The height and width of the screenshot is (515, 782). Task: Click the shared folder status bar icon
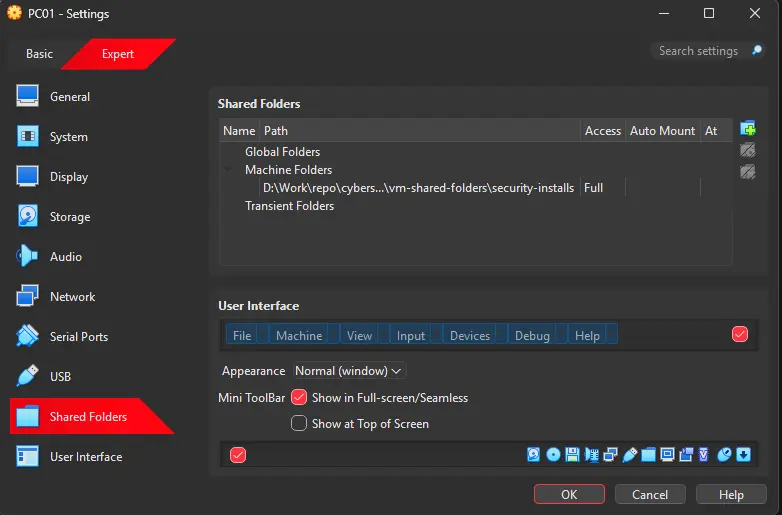(648, 455)
